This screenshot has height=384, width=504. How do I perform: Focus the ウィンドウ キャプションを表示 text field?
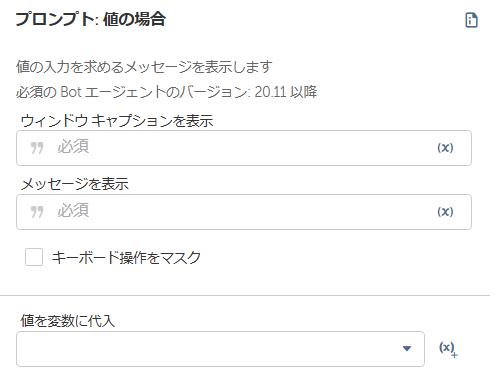pos(244,148)
